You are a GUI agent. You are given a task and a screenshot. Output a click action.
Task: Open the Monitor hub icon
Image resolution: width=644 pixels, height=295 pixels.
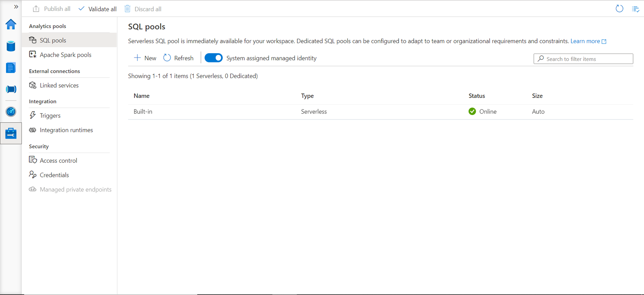click(11, 112)
